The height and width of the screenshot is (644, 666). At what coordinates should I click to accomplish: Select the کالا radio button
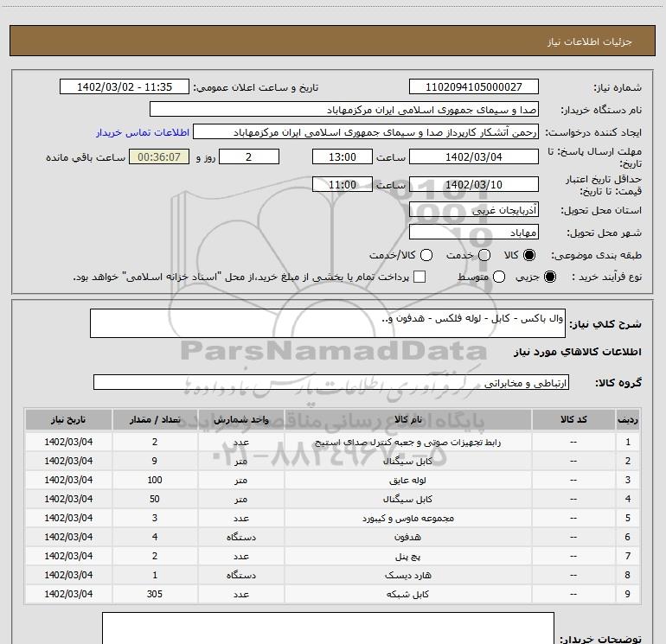pos(529,255)
